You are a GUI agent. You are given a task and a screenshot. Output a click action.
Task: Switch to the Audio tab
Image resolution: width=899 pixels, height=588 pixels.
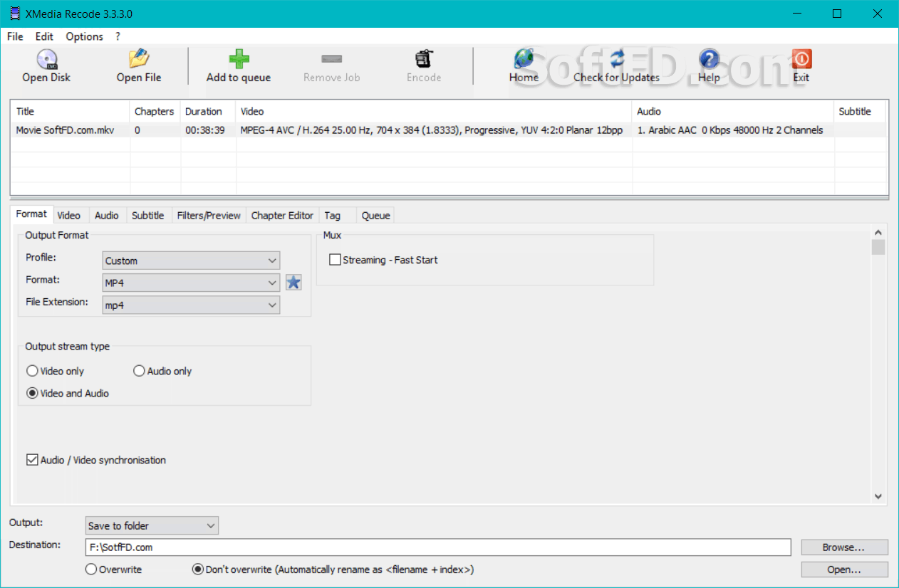(x=107, y=215)
